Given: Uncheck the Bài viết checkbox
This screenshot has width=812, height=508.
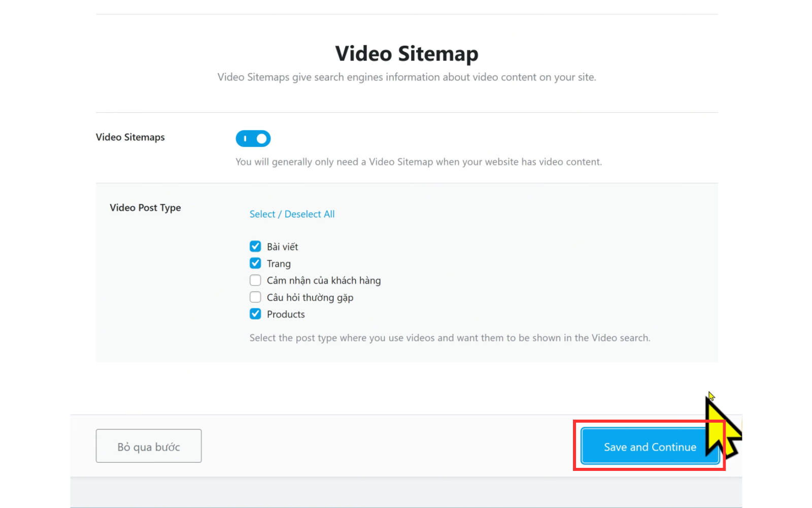Looking at the screenshot, I should [255, 246].
